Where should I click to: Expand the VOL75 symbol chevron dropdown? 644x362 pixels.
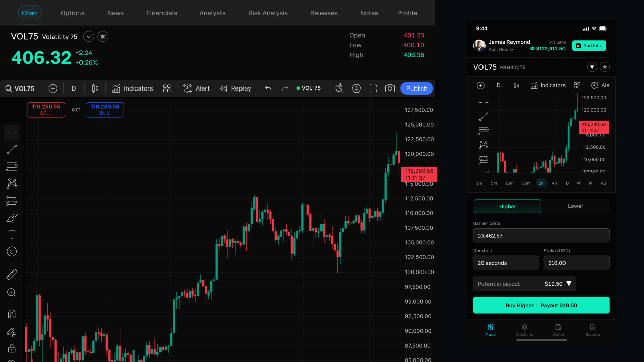(x=88, y=36)
